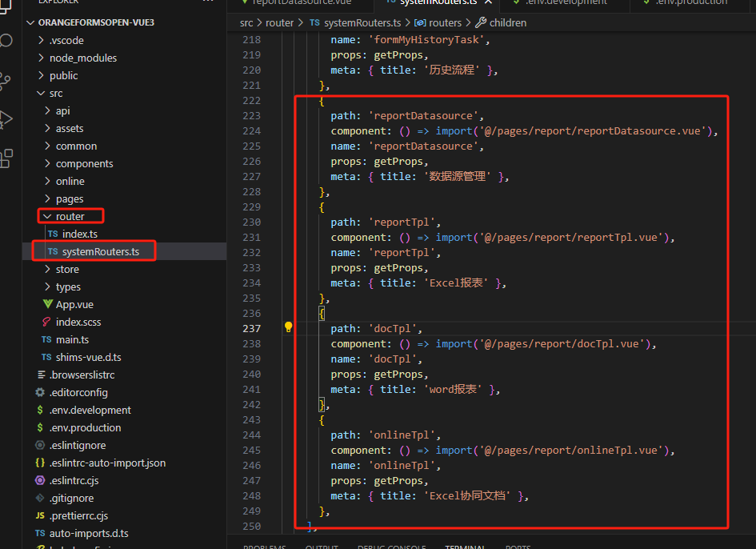
Task: Open Extensions view icon
Action: tap(6, 158)
